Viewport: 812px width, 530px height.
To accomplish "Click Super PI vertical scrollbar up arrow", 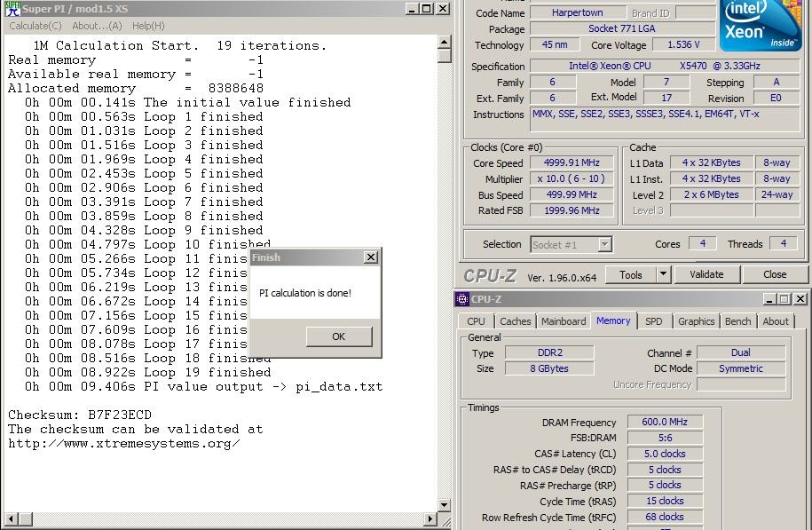I will coord(445,42).
